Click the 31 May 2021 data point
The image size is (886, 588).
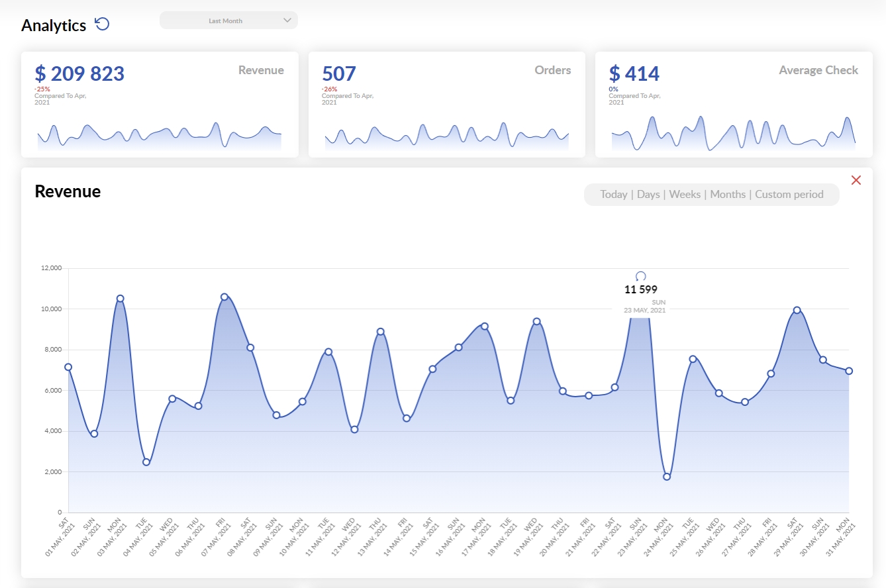click(x=849, y=371)
